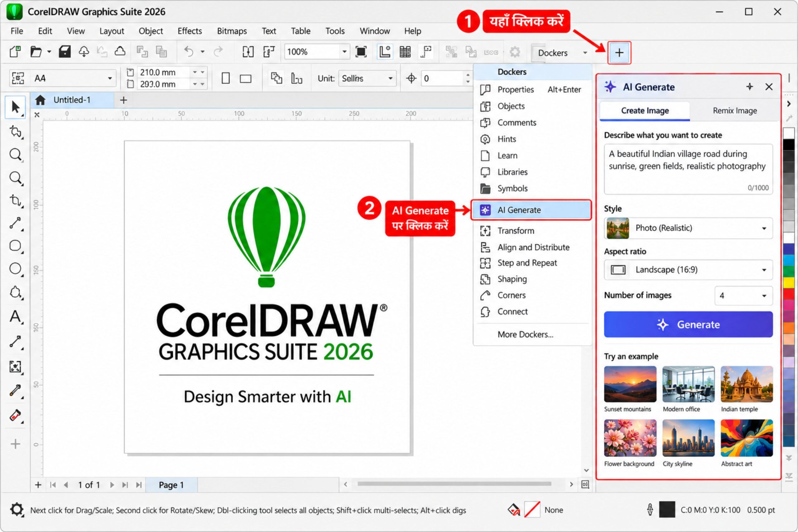Go to the next page arrow
This screenshot has height=532, width=798.
click(112, 485)
